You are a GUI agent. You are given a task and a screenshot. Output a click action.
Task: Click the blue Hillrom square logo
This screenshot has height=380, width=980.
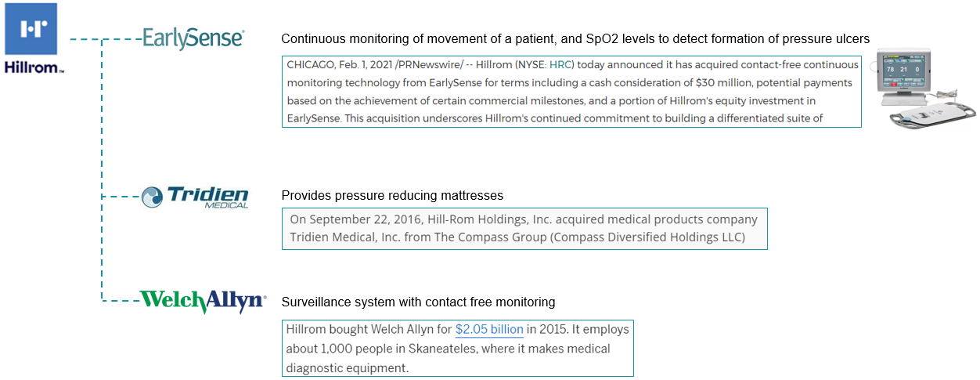click(31, 28)
